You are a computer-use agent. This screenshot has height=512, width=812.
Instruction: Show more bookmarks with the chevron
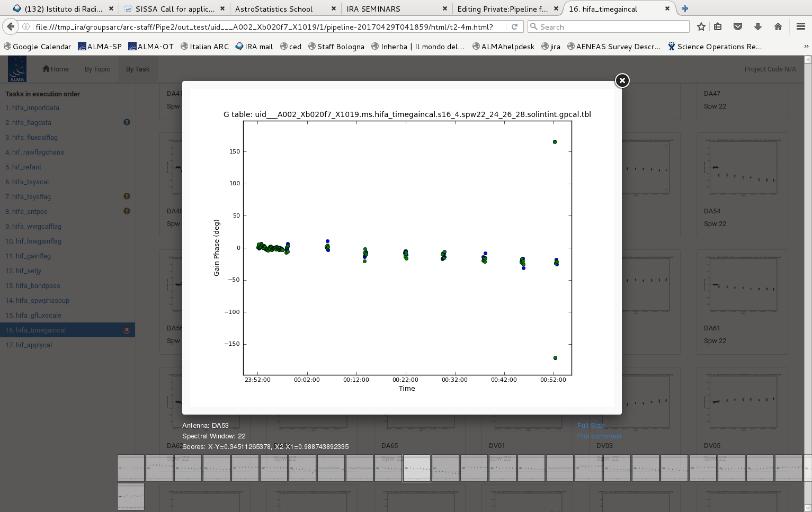(806, 47)
